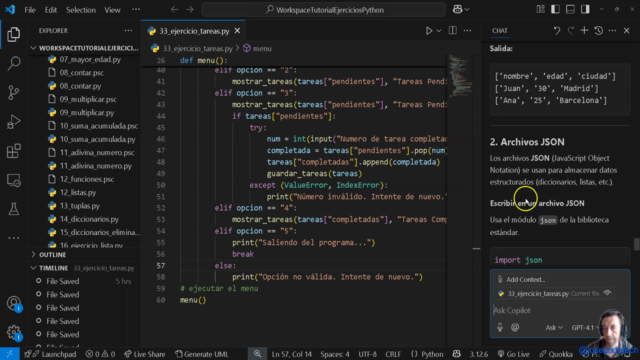640x360 pixels.
Task: Open the Source Control view
Action: point(13,93)
